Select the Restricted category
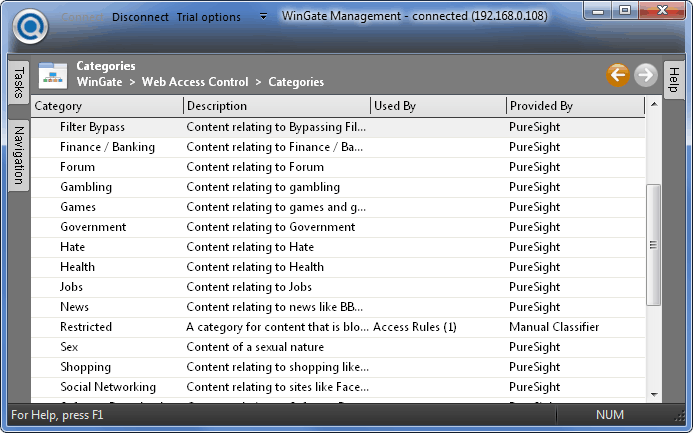This screenshot has height=433, width=693. coord(338,327)
